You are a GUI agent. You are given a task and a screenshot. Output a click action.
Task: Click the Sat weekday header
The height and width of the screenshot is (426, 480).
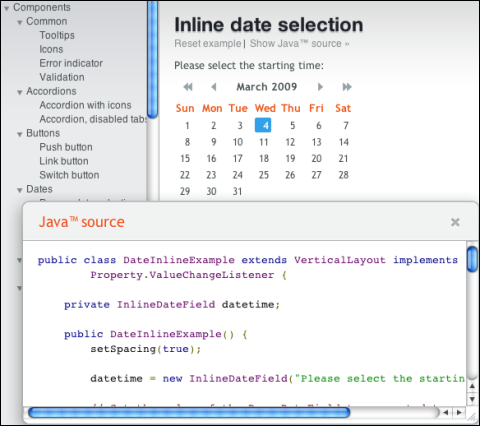tap(343, 108)
